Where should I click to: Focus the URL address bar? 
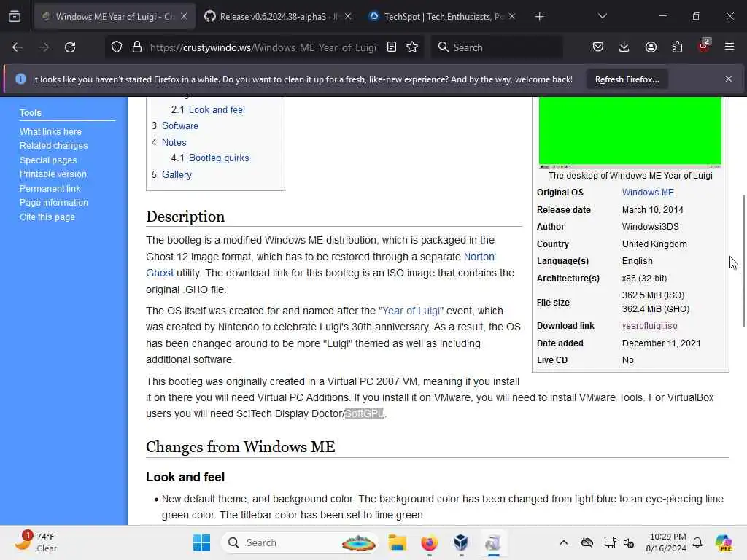click(x=263, y=47)
